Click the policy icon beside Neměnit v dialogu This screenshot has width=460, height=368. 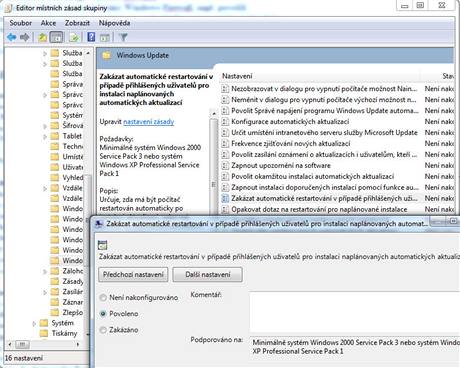coord(225,100)
